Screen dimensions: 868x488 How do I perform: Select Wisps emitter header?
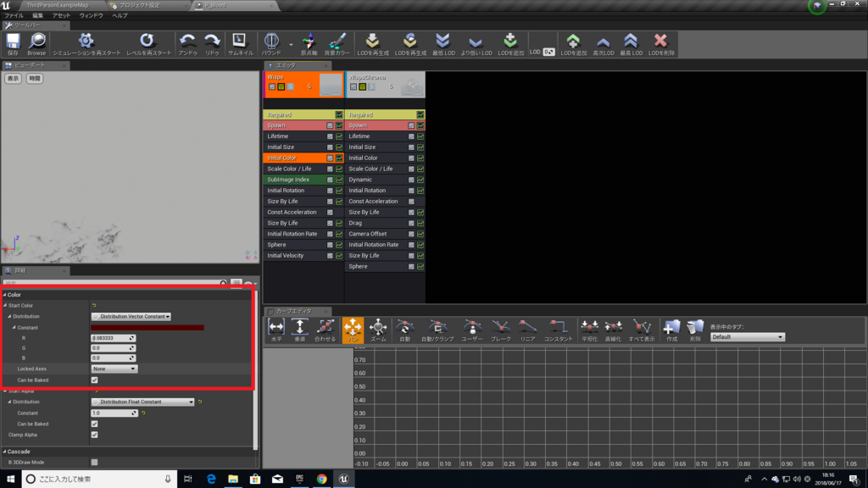304,84
